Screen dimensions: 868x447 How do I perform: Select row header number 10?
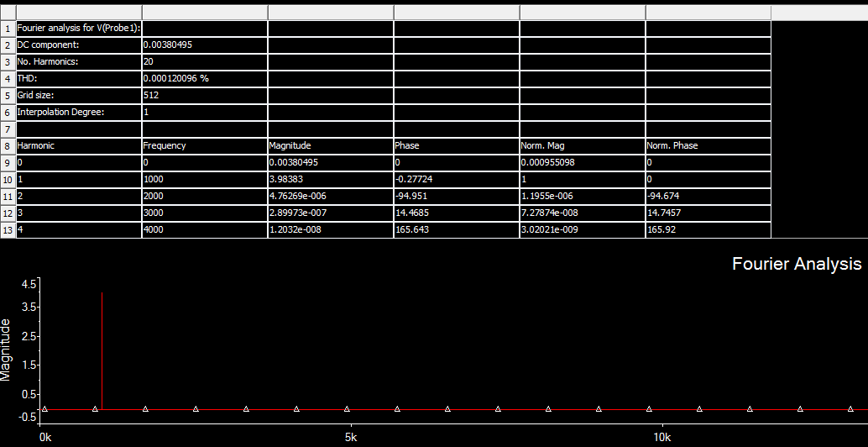(x=8, y=180)
